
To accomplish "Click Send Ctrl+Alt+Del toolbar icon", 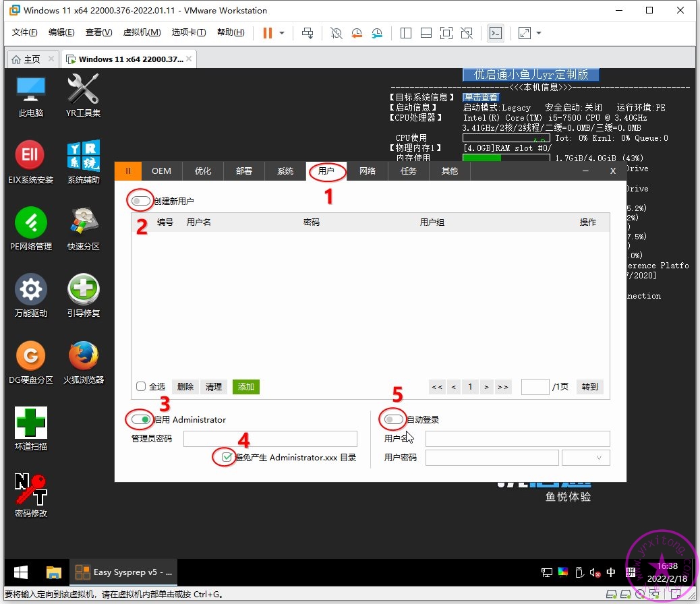I will [308, 33].
